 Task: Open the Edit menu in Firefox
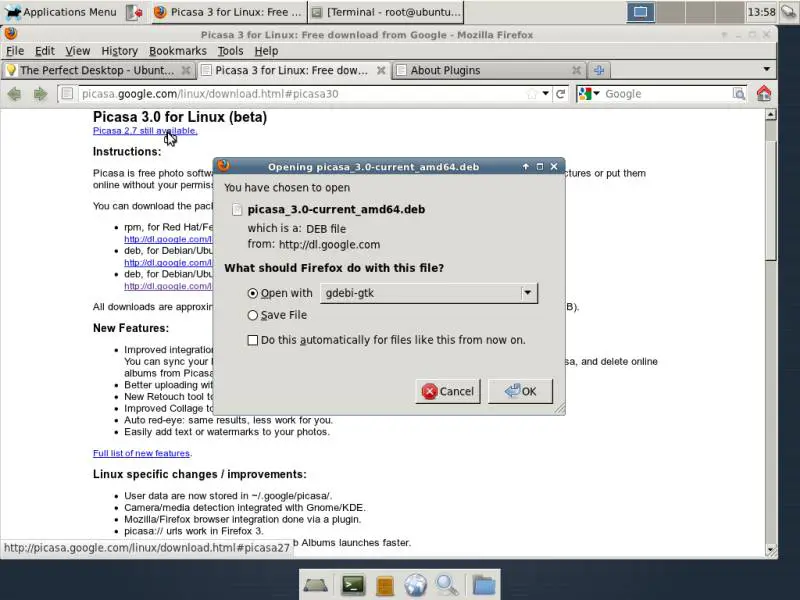(x=45, y=51)
